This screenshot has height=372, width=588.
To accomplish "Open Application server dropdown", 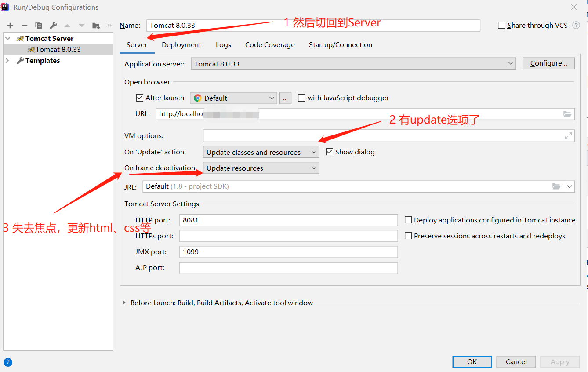I will [x=354, y=64].
